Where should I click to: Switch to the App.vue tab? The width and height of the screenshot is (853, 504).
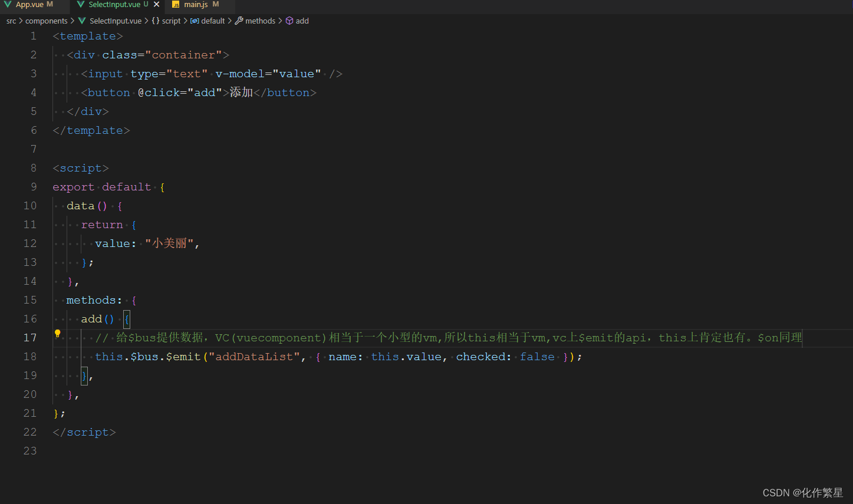pos(29,5)
